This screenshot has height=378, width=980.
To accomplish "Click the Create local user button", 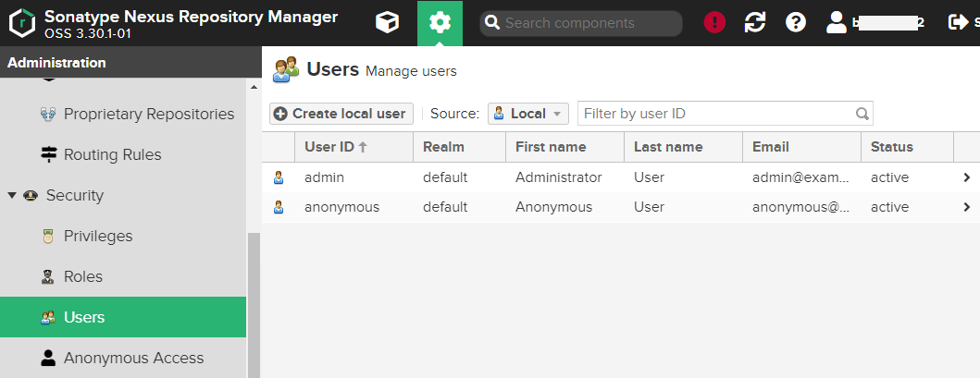I will click(x=341, y=114).
